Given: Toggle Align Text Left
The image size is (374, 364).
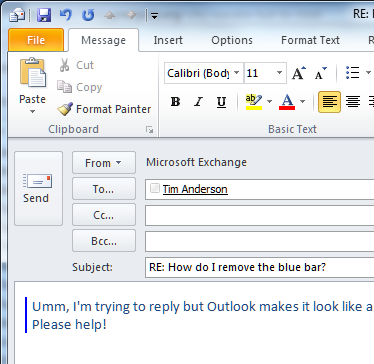Looking at the screenshot, I should click(329, 102).
